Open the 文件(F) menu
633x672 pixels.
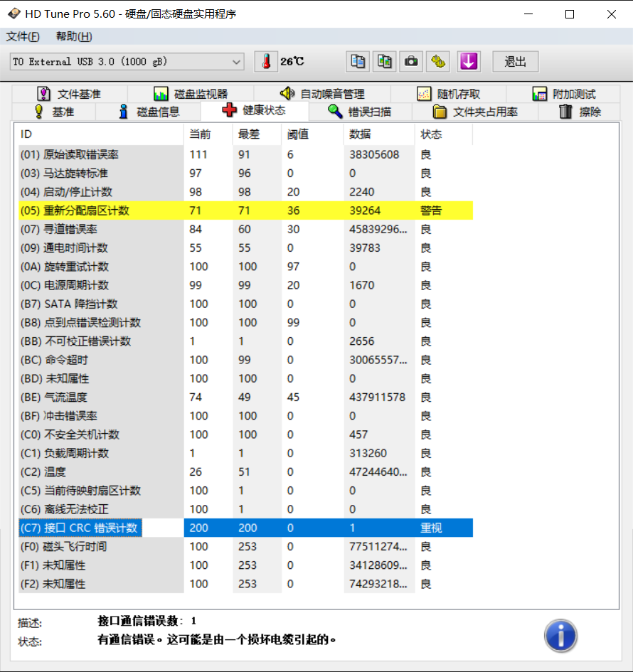coord(23,37)
